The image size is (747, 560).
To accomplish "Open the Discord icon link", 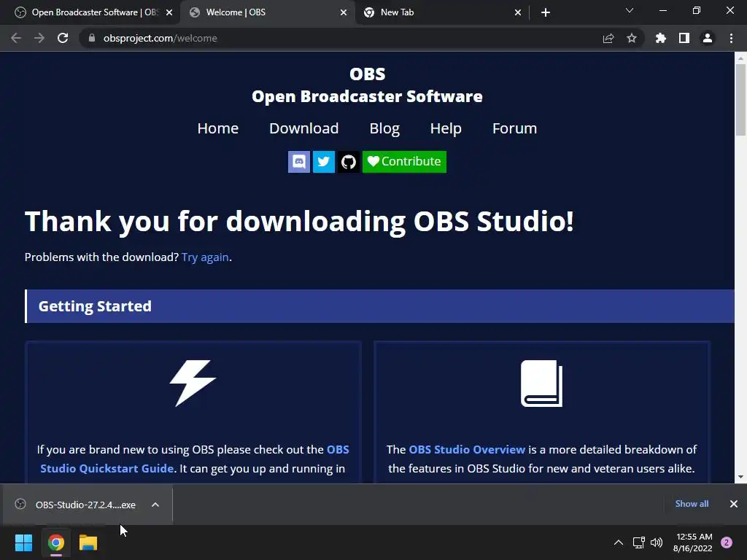I will coord(298,162).
